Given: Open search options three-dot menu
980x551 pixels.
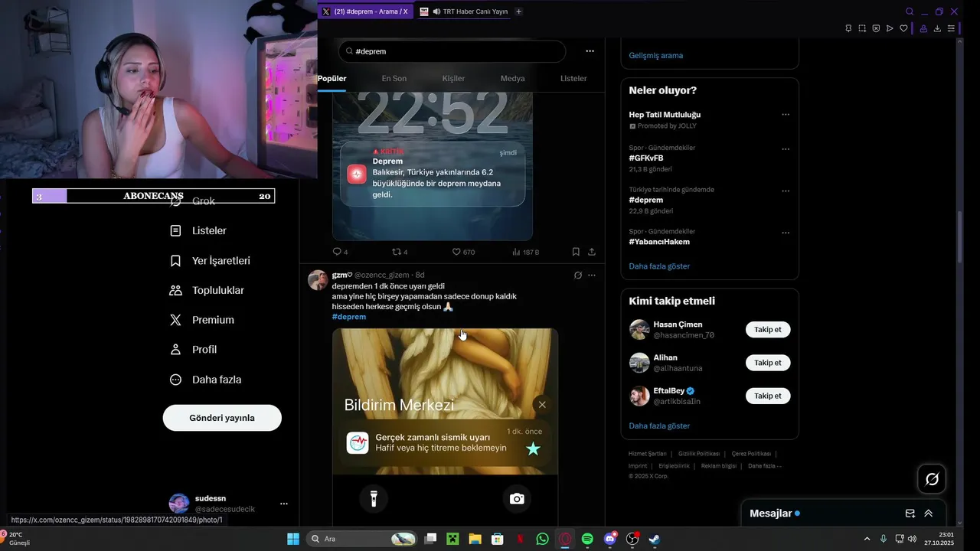Looking at the screenshot, I should click(x=590, y=51).
